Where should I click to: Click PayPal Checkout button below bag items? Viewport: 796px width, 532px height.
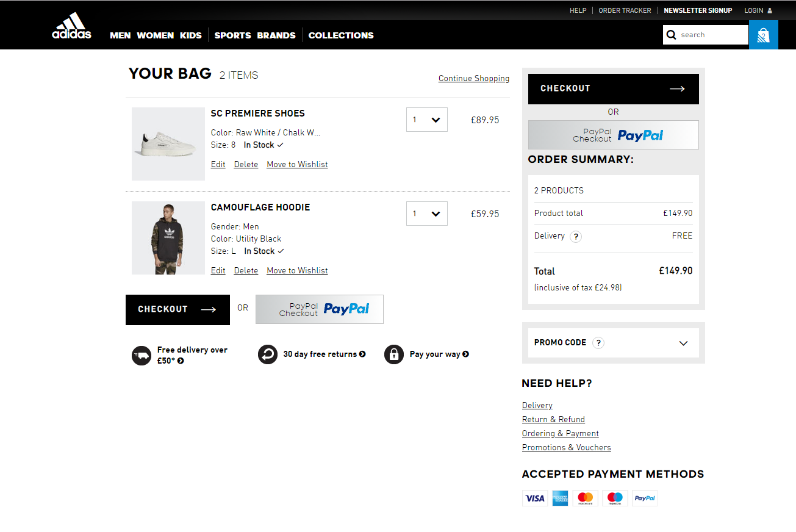[x=320, y=309]
